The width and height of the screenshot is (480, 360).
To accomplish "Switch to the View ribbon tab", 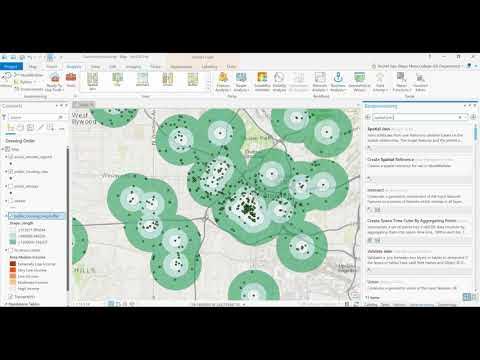I will pos(95,66).
